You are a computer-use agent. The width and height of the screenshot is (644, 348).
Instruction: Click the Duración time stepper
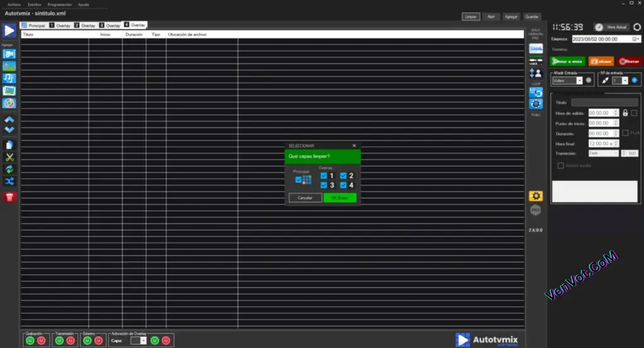coord(615,133)
